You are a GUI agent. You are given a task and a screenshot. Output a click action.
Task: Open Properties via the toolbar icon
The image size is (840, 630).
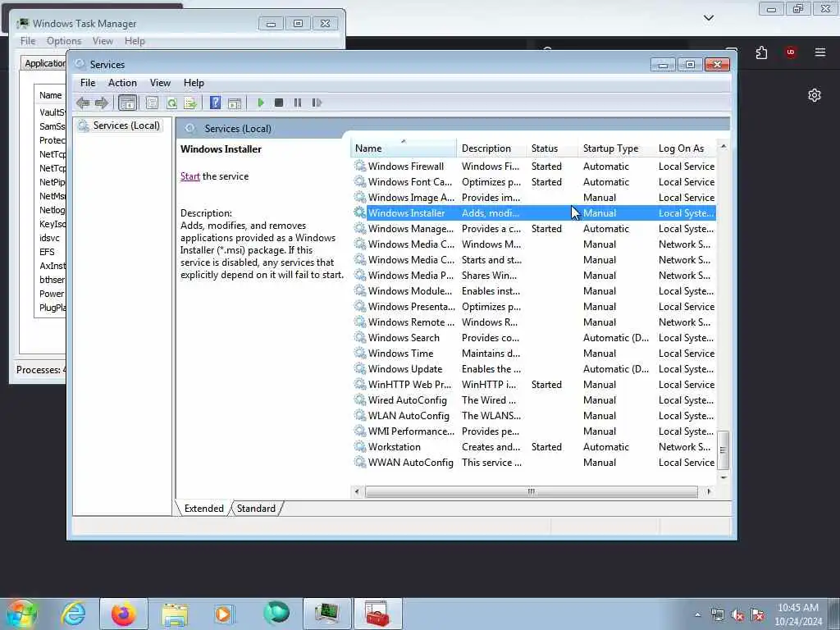tap(152, 103)
